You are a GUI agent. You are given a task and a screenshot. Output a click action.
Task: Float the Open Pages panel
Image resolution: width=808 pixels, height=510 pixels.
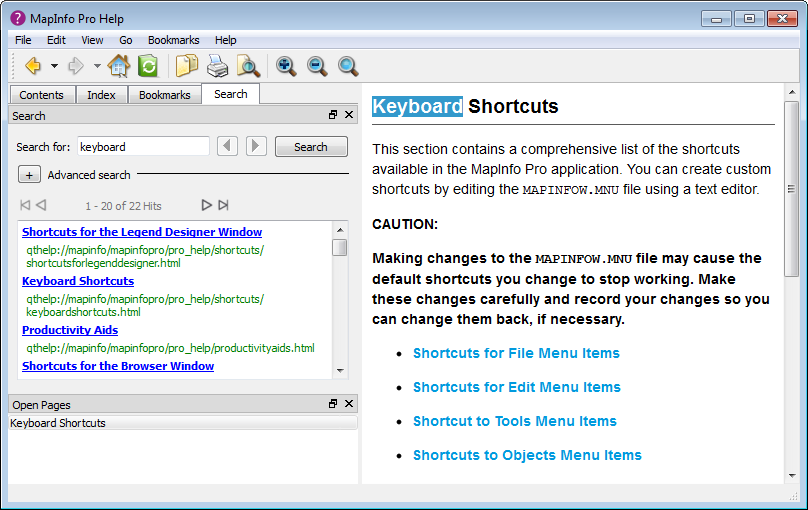pos(333,403)
